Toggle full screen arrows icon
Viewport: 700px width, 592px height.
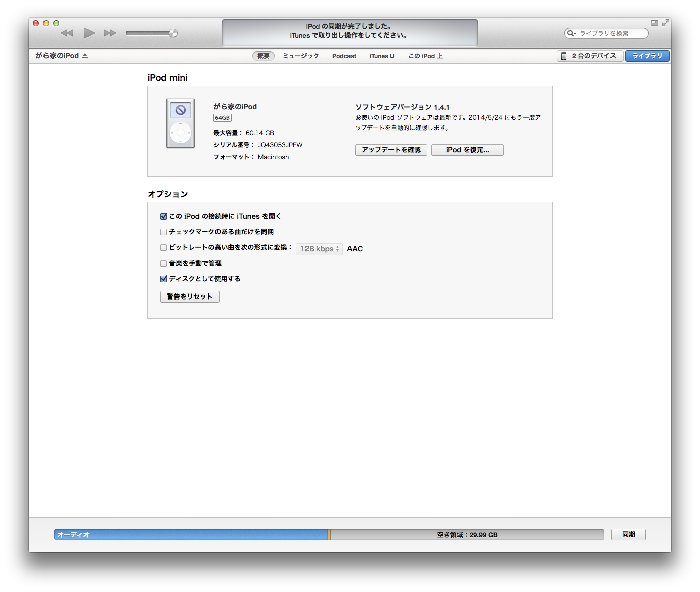click(665, 23)
